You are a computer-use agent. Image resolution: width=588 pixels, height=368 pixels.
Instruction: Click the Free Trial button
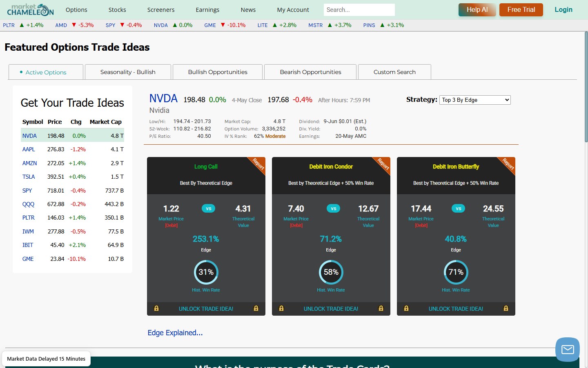click(x=521, y=9)
